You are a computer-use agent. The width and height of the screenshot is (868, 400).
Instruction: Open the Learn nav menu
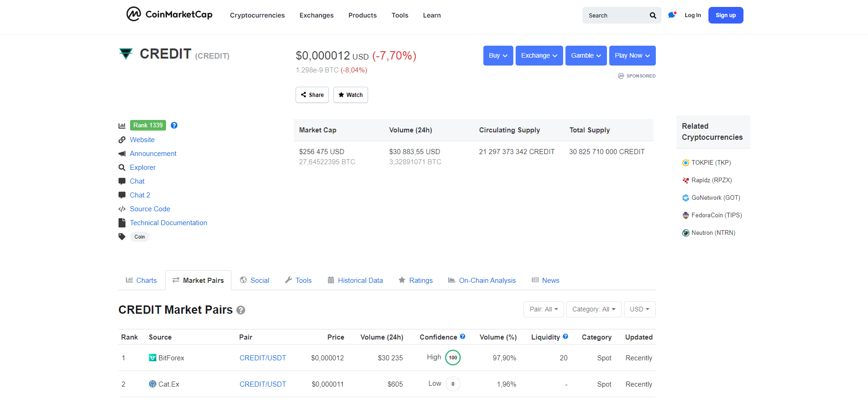(x=432, y=15)
